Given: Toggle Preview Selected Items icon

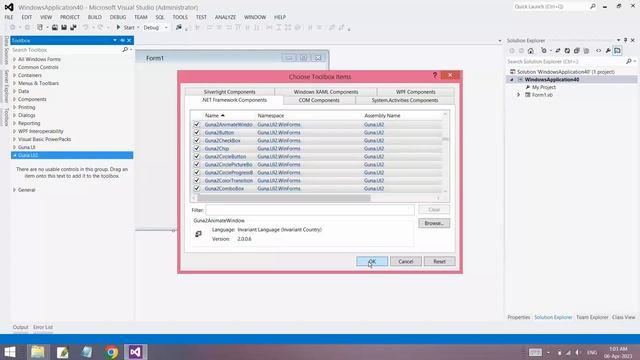Looking at the screenshot, I should tap(618, 51).
